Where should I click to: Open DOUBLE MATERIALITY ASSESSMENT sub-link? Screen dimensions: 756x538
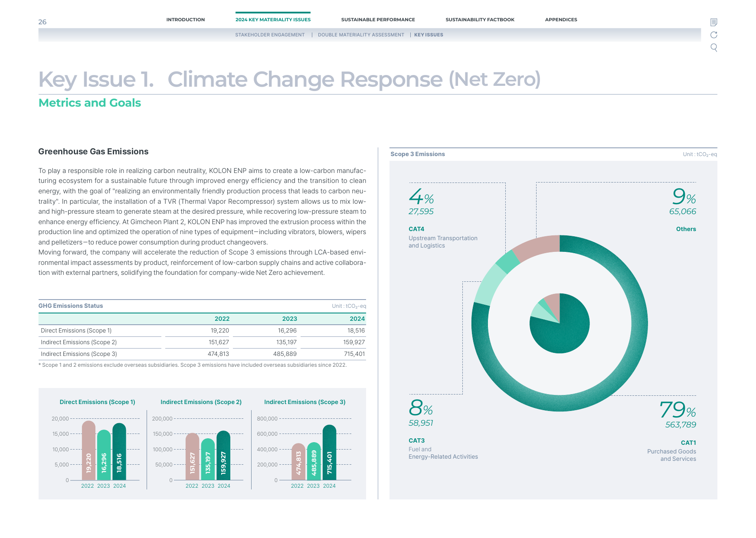(x=361, y=35)
